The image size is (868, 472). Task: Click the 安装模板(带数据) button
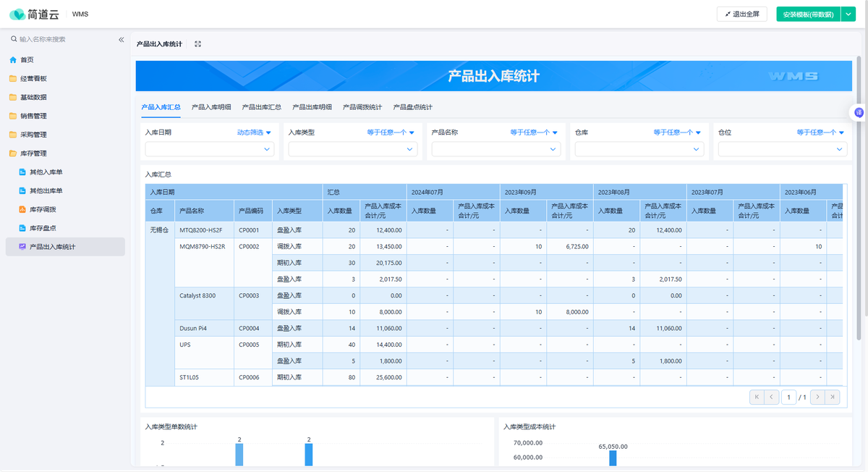point(808,14)
